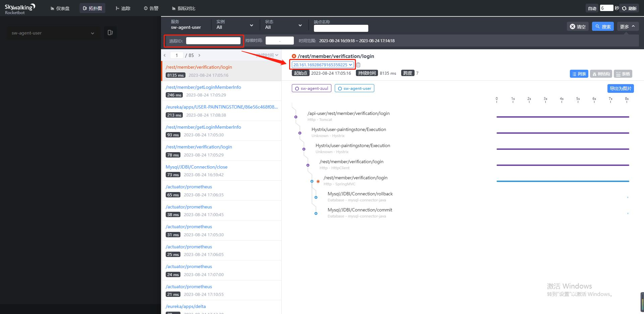This screenshot has width=644, height=314.
Task: Click the red error node of SpringMVC span
Action: (x=318, y=181)
